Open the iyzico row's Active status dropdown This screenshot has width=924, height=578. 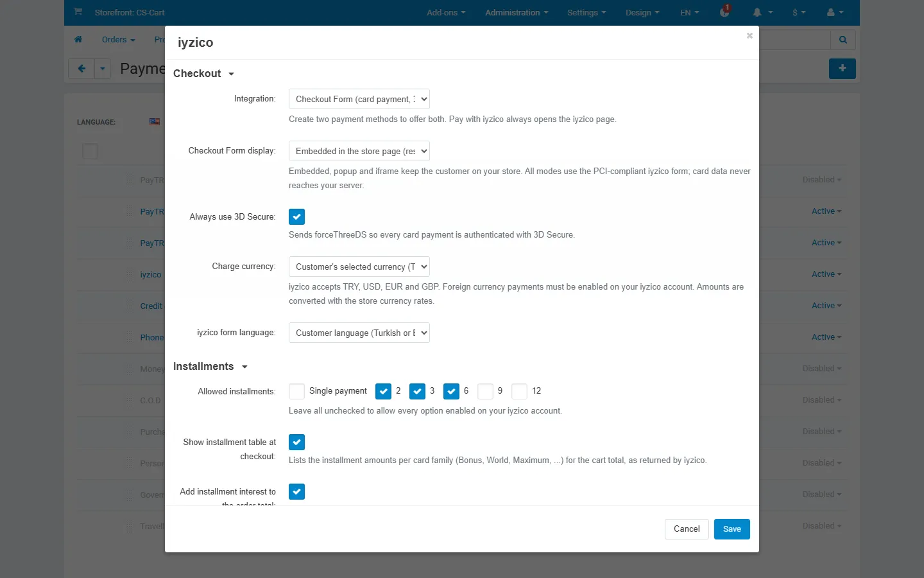coord(826,274)
